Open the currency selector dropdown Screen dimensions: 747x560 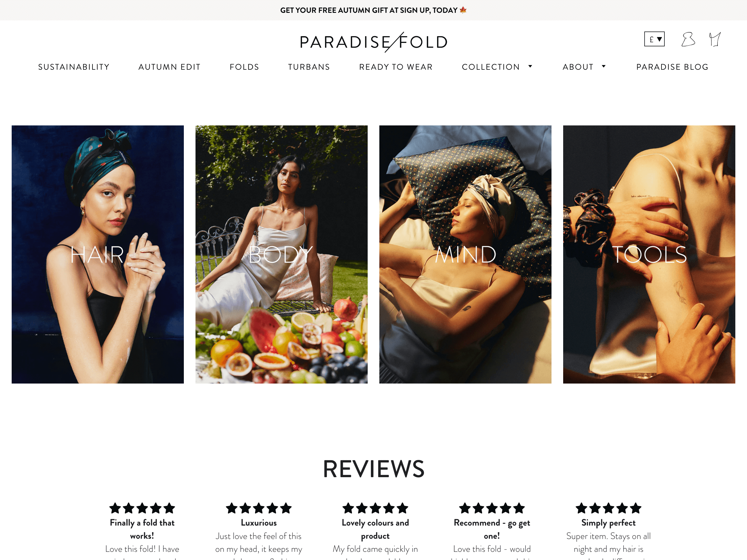tap(654, 39)
